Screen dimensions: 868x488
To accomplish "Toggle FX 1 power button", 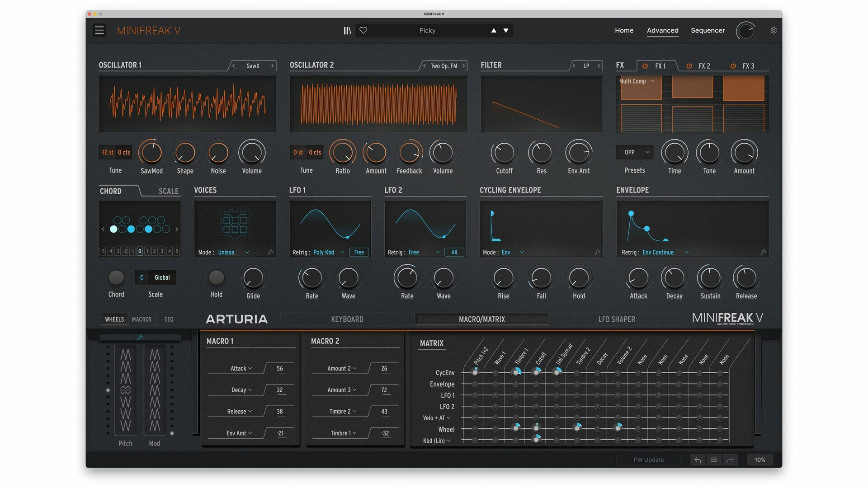I will [x=645, y=66].
